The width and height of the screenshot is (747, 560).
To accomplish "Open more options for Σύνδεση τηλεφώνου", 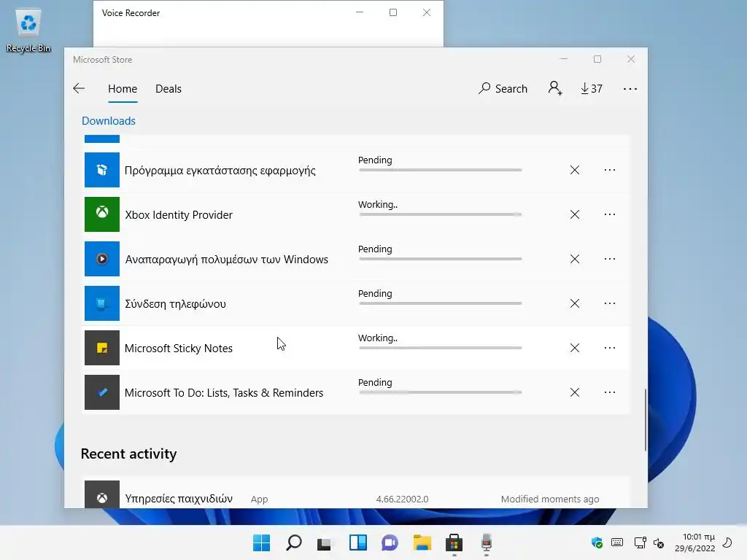I will 610,303.
